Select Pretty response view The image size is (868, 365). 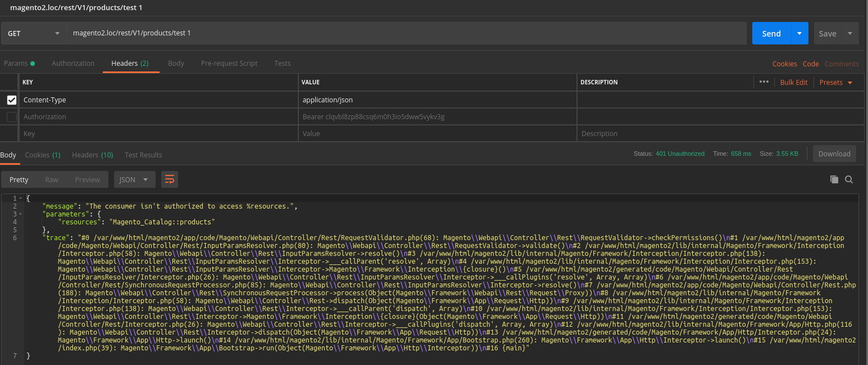pyautogui.click(x=19, y=179)
